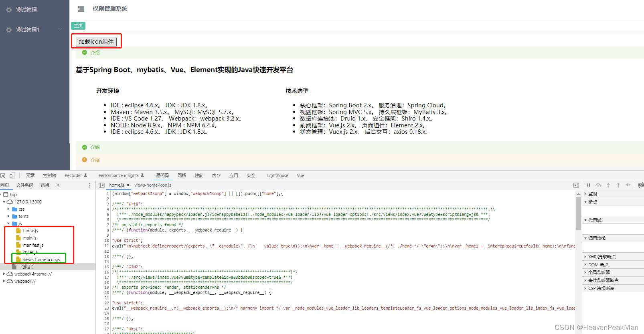Expand the XHR/提取断点 section
This screenshot has height=334, width=644.
(585, 257)
